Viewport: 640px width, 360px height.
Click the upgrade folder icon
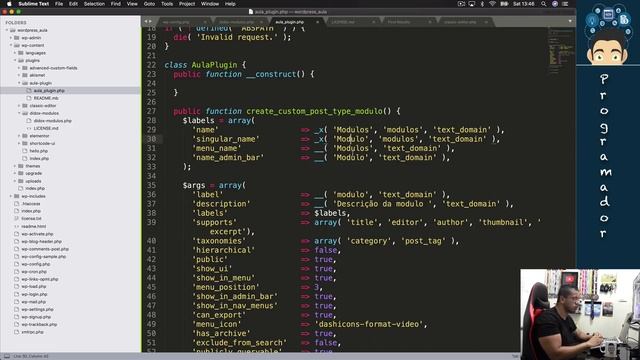(x=21, y=173)
